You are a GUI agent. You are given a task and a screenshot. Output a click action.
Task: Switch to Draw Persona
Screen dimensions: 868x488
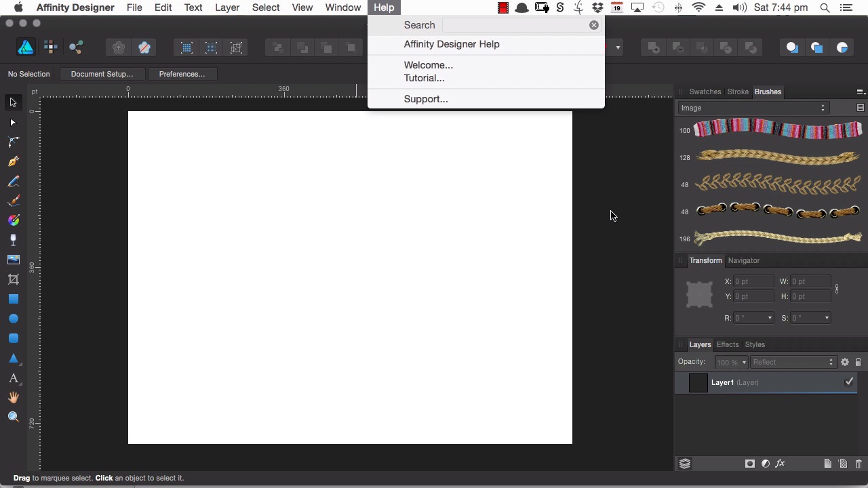26,47
